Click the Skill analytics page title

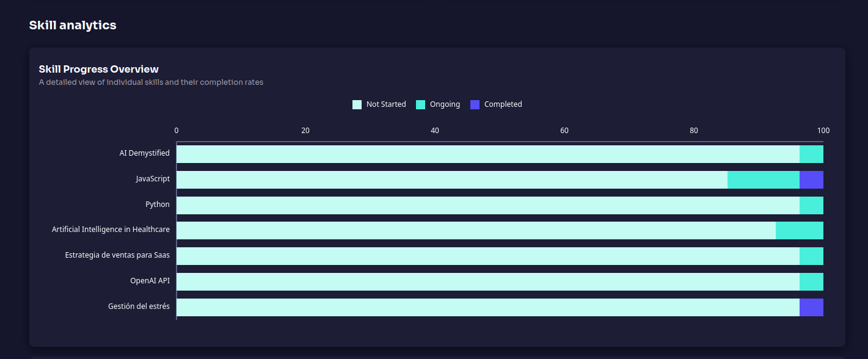[x=73, y=25]
